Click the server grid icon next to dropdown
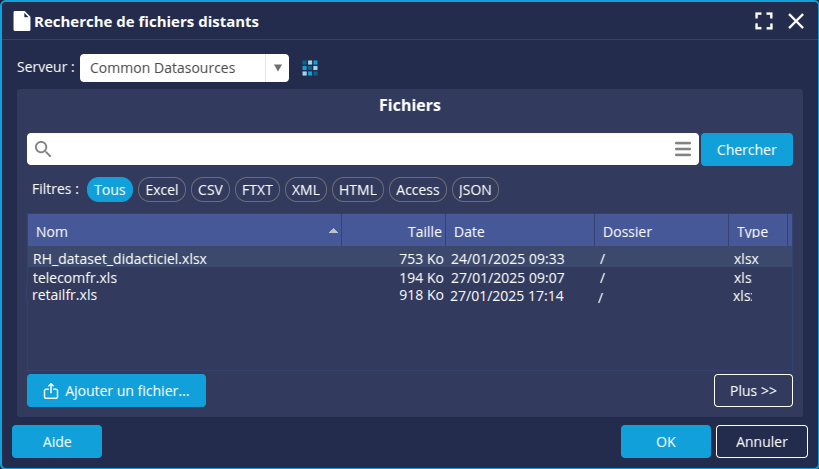Screen dimensions: 819x469 310,68
